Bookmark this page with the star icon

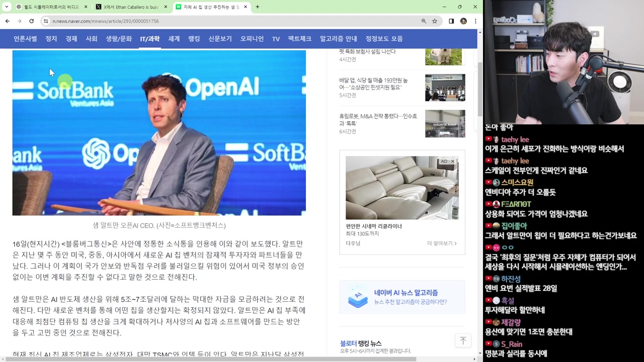(x=435, y=21)
